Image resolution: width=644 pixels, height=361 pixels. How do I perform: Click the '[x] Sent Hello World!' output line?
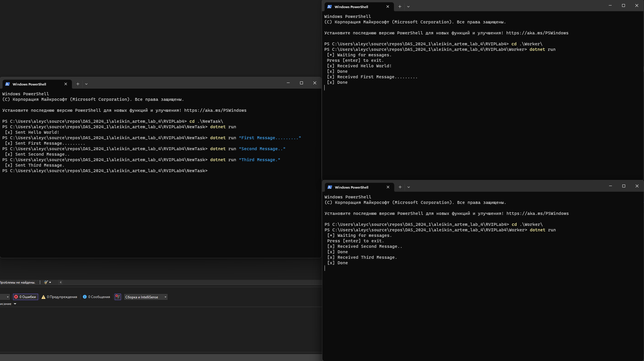tap(32, 132)
